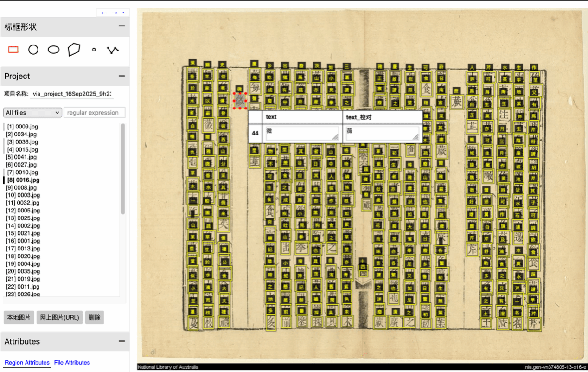Click the 本地图片 button
This screenshot has width=588, height=372.
(x=18, y=318)
